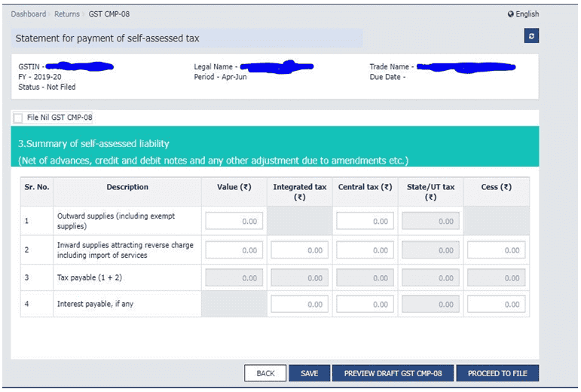Focus the Interest payable Central tax field

pyautogui.click(x=365, y=305)
